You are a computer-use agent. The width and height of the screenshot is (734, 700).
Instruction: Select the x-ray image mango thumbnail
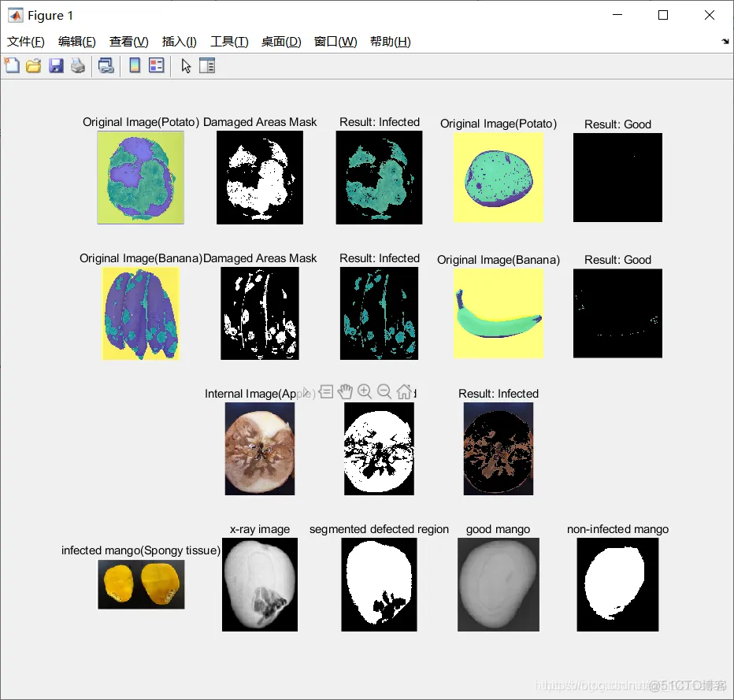(260, 584)
